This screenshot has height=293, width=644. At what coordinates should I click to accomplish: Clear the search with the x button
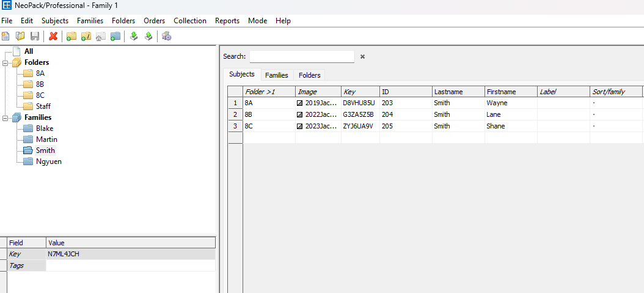pyautogui.click(x=362, y=56)
